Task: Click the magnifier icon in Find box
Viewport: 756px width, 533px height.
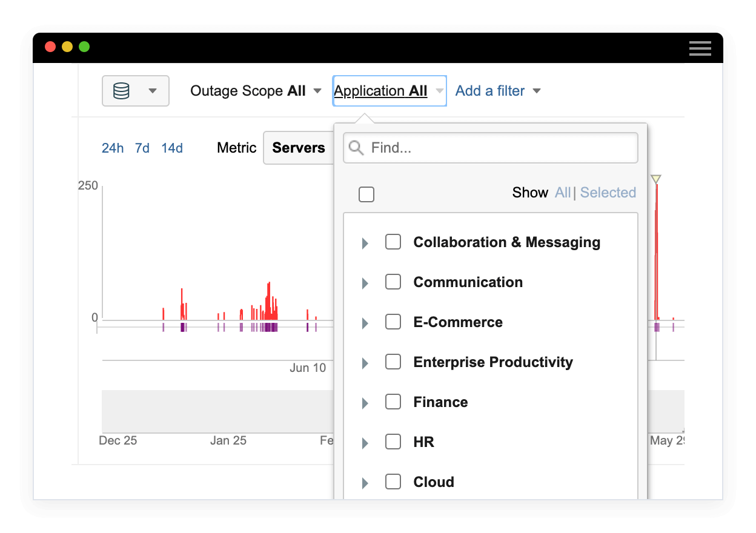Action: point(357,148)
